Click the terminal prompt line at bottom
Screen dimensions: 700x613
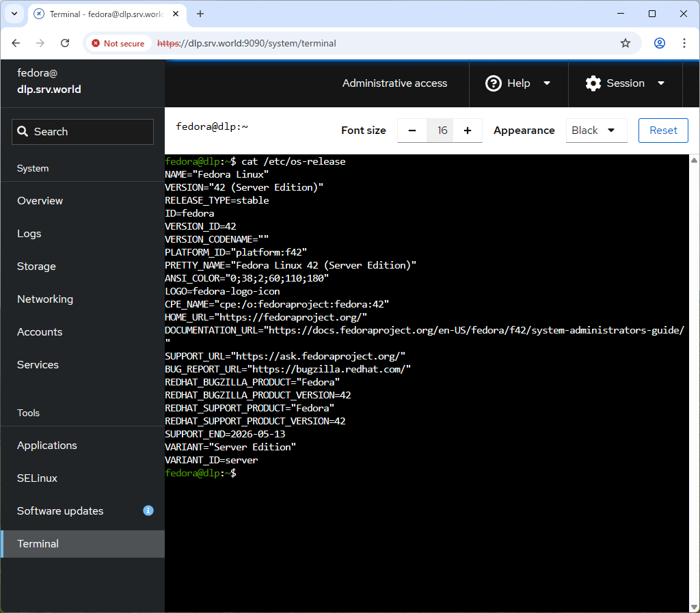200,473
